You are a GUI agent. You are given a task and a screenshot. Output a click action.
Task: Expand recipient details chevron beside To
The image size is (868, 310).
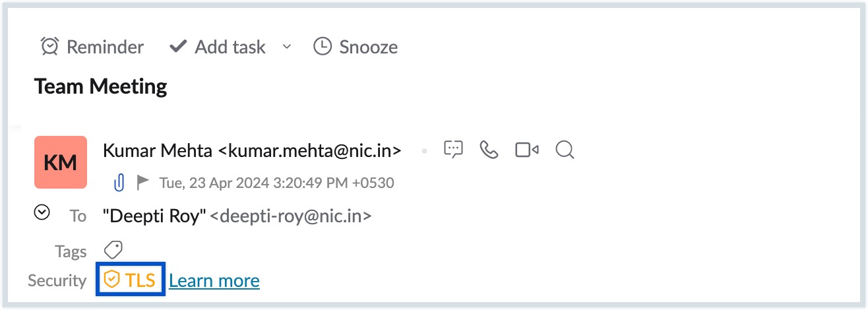pos(42,212)
